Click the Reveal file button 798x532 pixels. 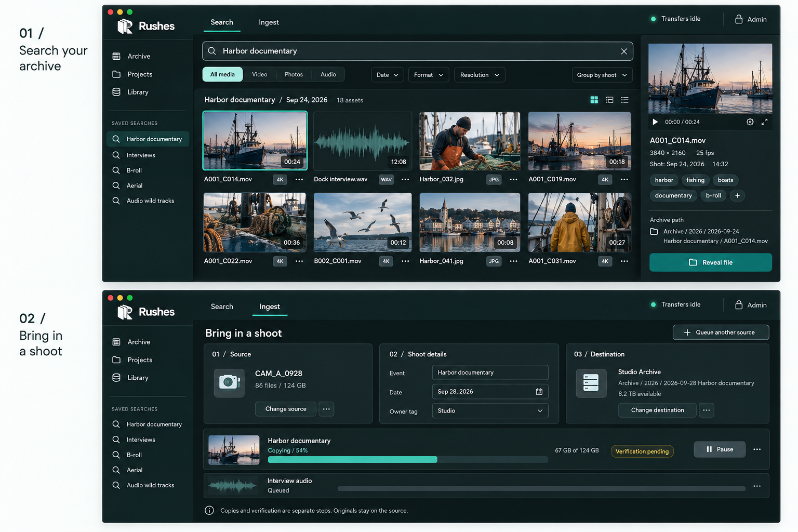tap(711, 262)
